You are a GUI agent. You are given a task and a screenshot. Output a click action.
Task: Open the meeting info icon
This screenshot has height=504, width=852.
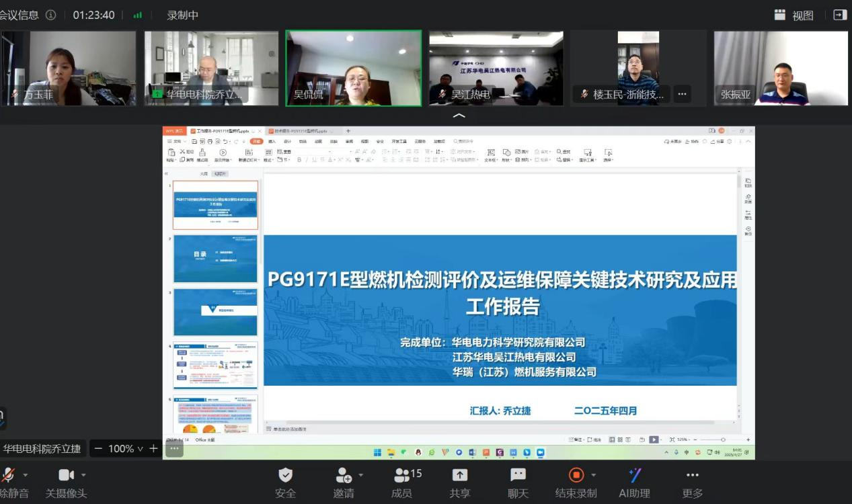tap(50, 15)
